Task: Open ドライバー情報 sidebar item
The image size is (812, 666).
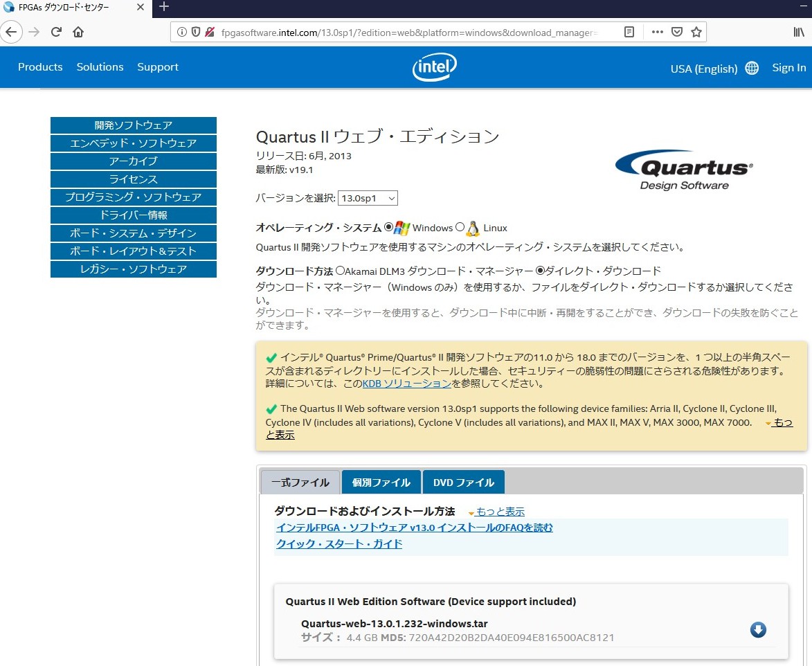Action: [134, 215]
